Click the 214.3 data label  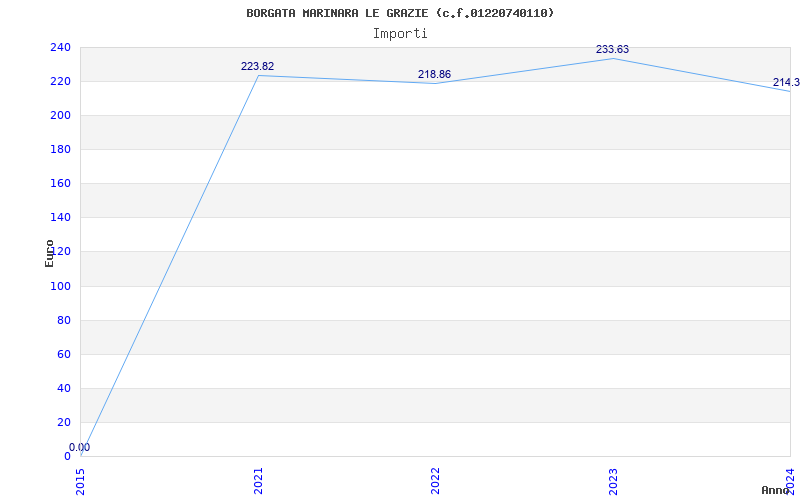pyautogui.click(x=786, y=83)
